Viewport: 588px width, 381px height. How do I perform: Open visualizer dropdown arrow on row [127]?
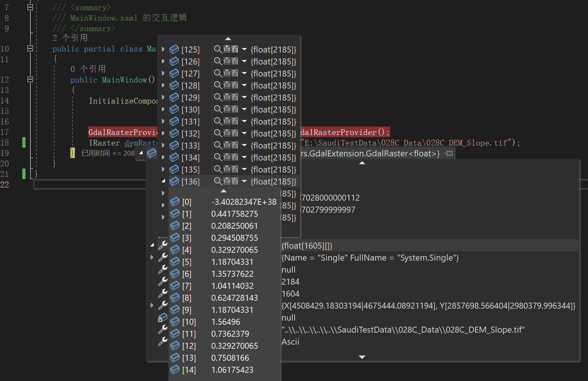point(244,73)
